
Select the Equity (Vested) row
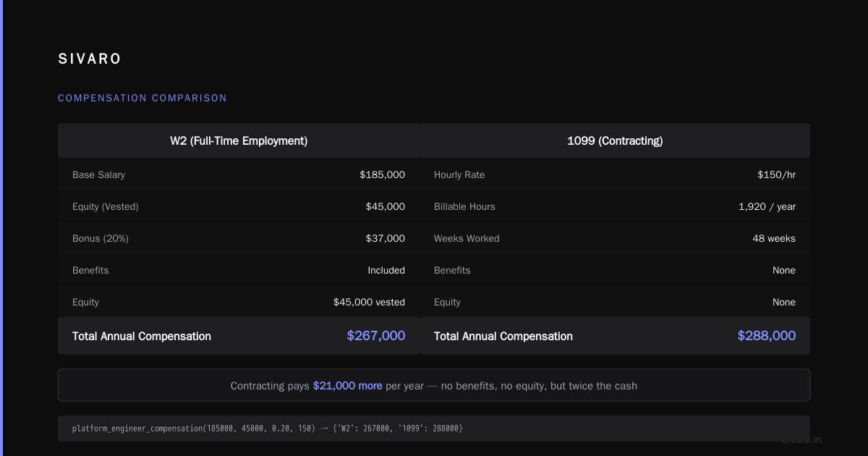(x=239, y=206)
